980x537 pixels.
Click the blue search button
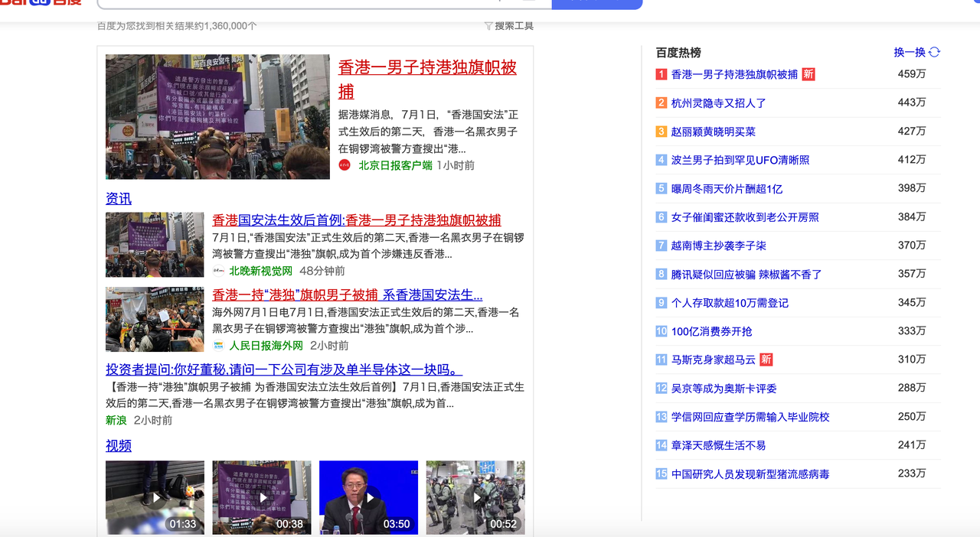click(x=596, y=3)
